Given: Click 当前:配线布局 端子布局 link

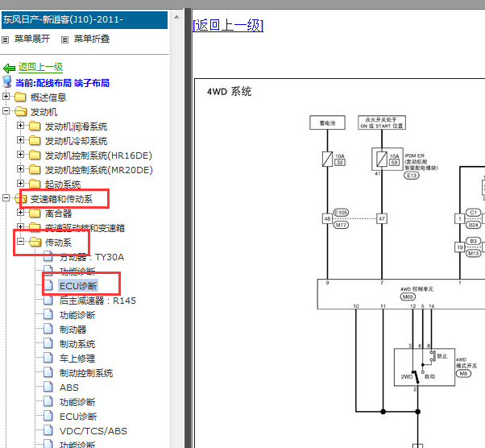Looking at the screenshot, I should coord(63,83).
